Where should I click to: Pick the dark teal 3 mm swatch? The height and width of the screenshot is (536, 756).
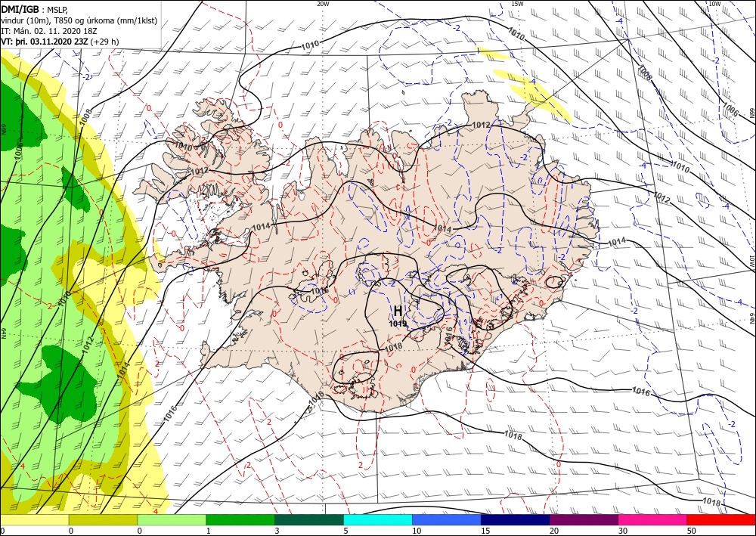[309, 519]
